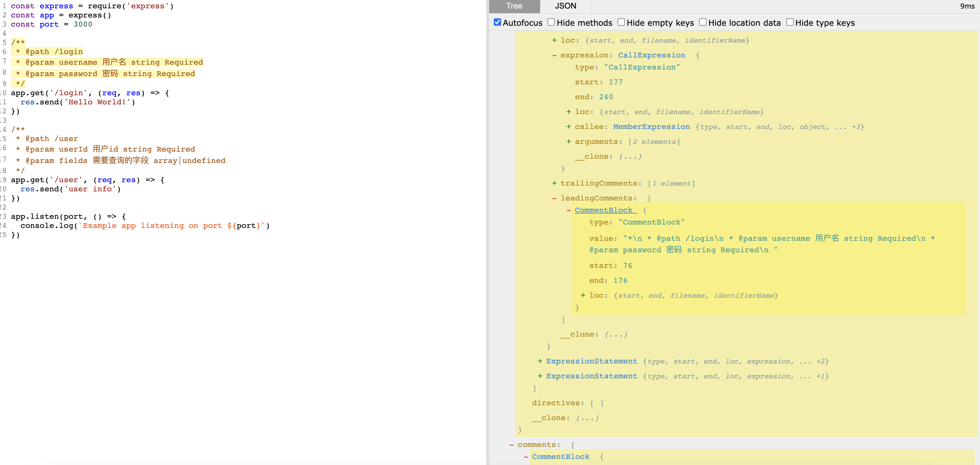Collapse the expression CallExpression node

(554, 55)
